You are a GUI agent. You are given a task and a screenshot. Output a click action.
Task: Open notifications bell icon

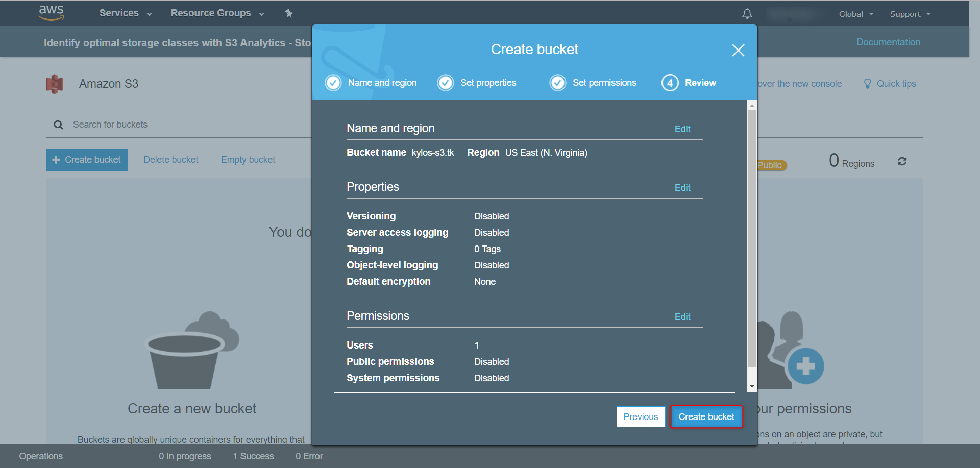coord(747,14)
